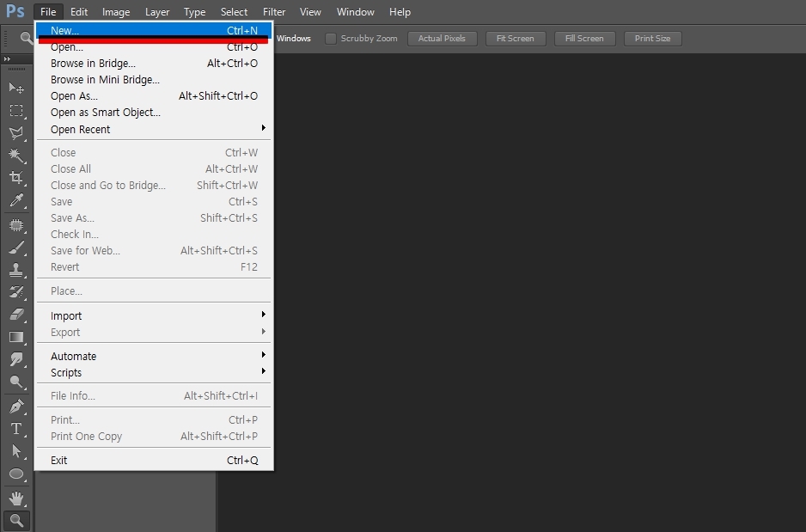Expand the toolbox with double-arrow icon

[7, 59]
